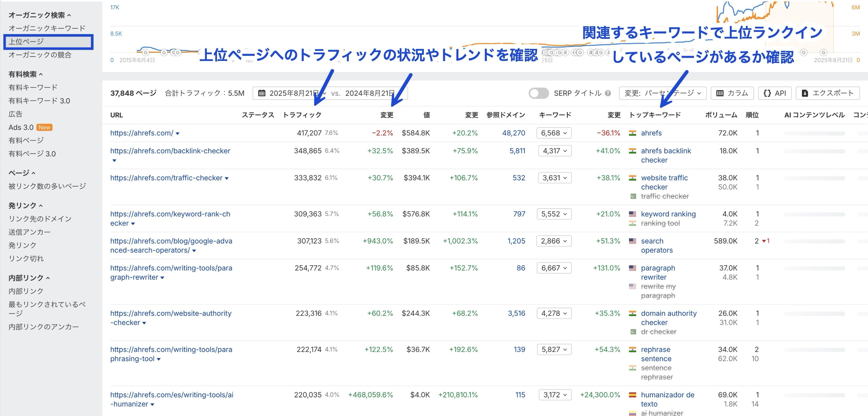The image size is (868, 416).
Task: Click the India flag beside the 'ahrefs' keyword
Action: [632, 133]
